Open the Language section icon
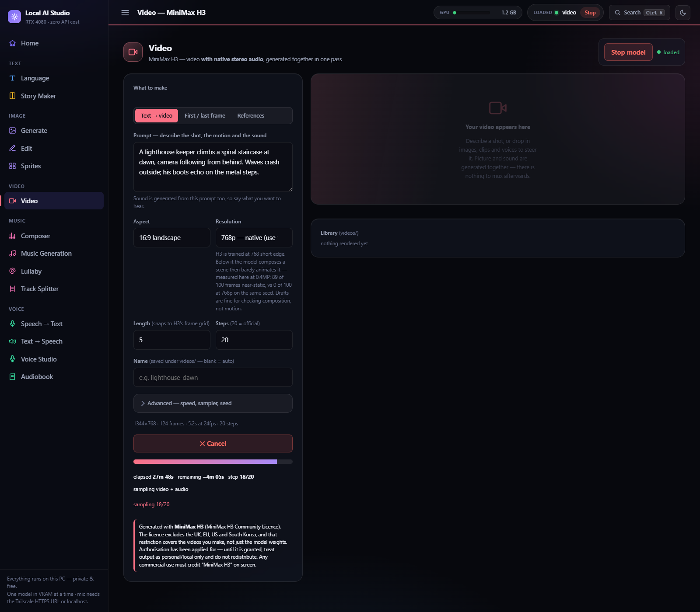The height and width of the screenshot is (612, 700). [x=13, y=78]
